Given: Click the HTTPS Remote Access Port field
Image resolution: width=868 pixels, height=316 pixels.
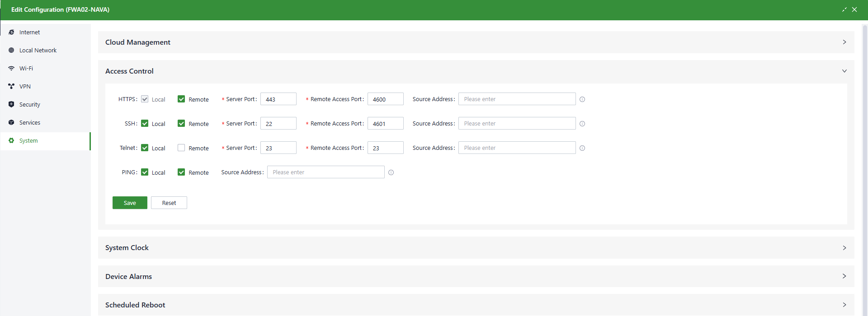Looking at the screenshot, I should (x=385, y=99).
